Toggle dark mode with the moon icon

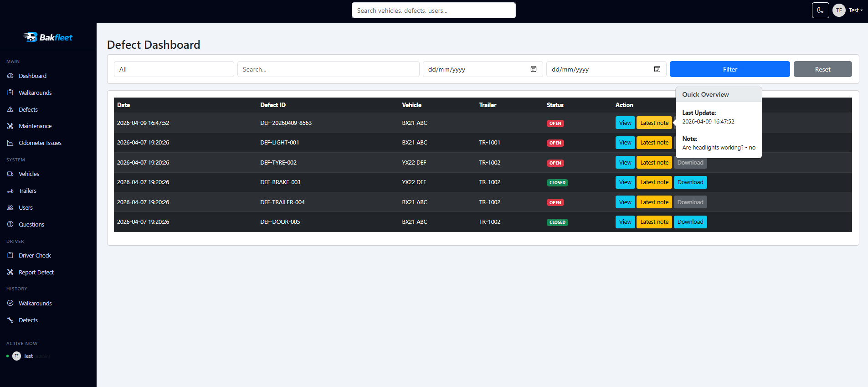click(820, 10)
